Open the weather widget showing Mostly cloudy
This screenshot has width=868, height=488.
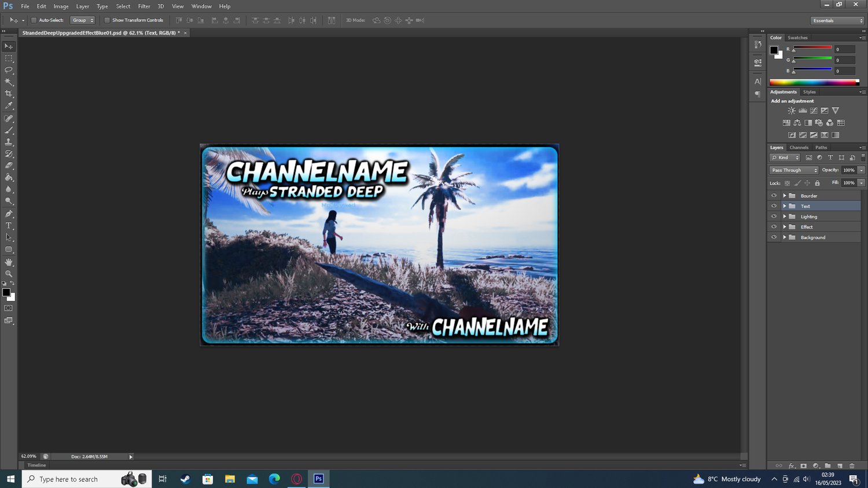[x=727, y=479]
